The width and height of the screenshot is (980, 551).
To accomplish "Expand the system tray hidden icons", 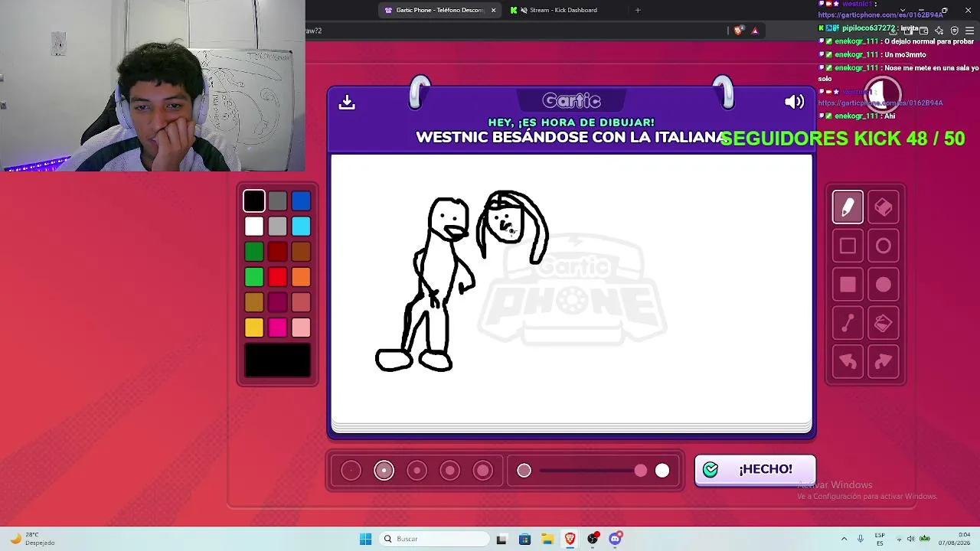I will tap(844, 539).
